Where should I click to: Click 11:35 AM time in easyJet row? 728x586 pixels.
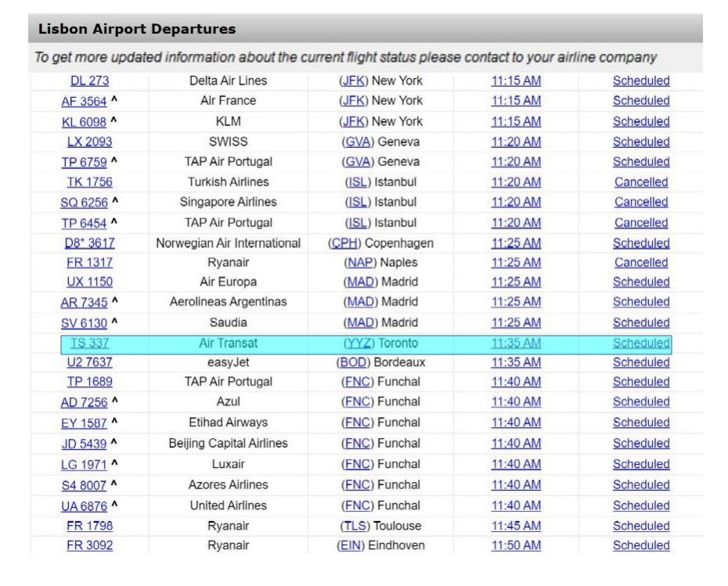(516, 362)
